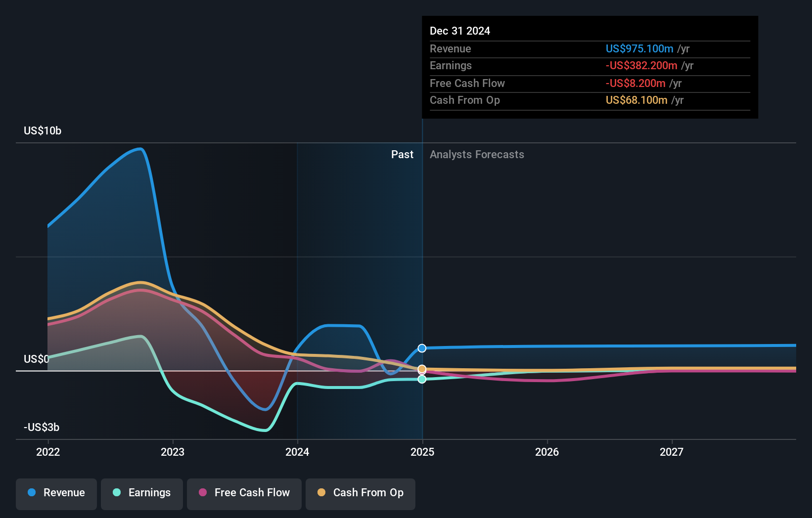The width and height of the screenshot is (812, 518).
Task: Click the 2026 x-axis label
Action: pos(547,452)
